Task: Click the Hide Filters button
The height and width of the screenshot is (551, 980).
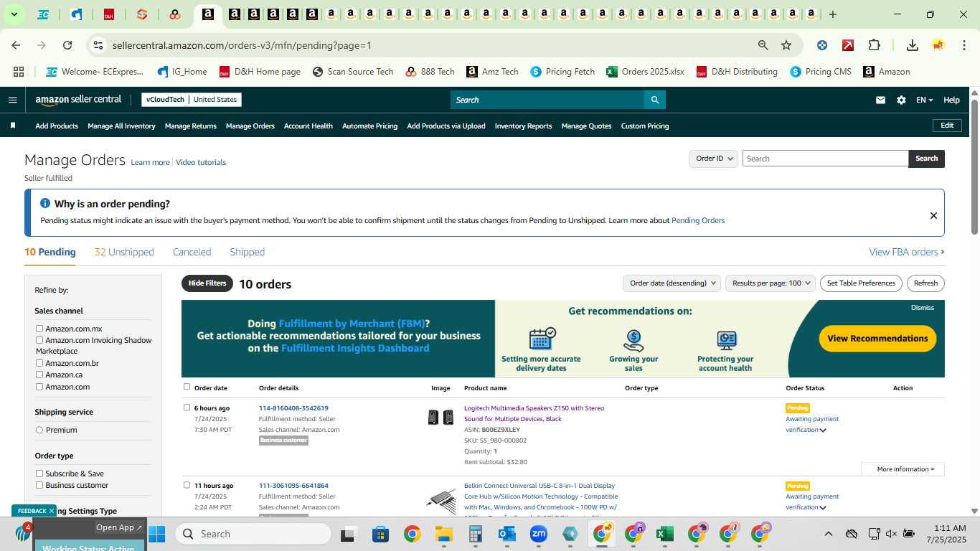Action: point(207,283)
